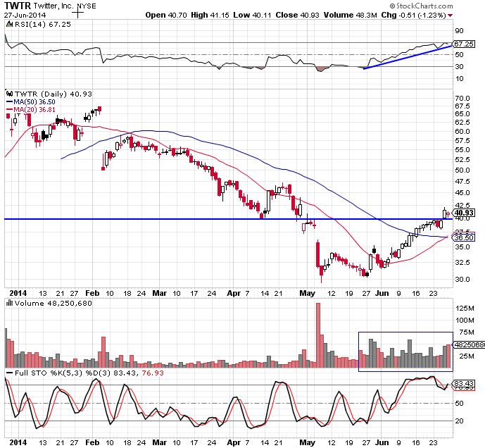Click the NYSE exchange label
The height and width of the screenshot is (448, 485).
pos(87,6)
